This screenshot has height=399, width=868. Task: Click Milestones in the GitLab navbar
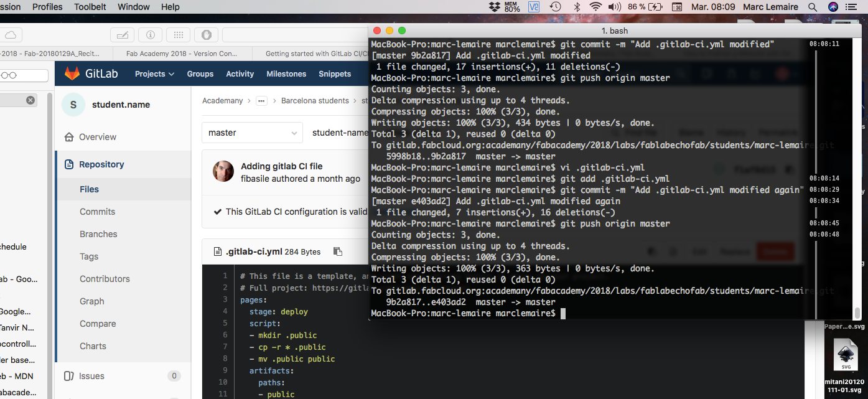(286, 73)
